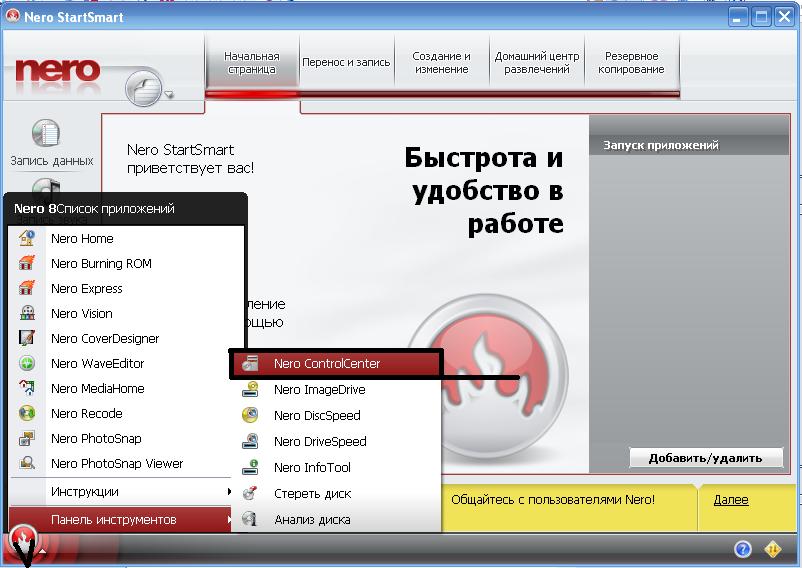
Task: Open the dropdown arrow beside the Nero logo
Action: pos(170,96)
